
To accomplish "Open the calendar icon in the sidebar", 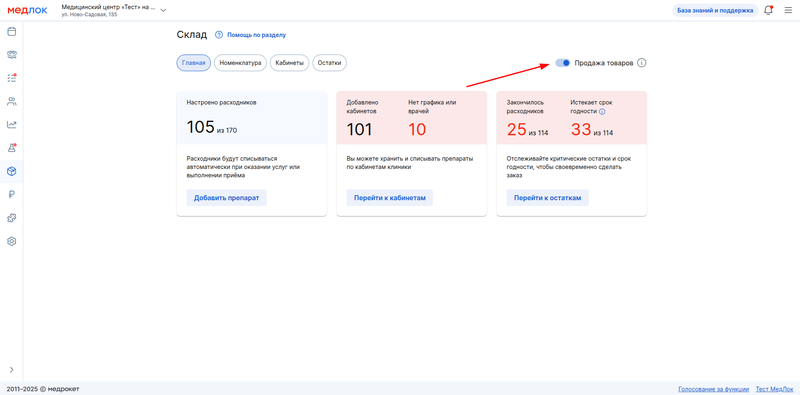I will pos(11,32).
